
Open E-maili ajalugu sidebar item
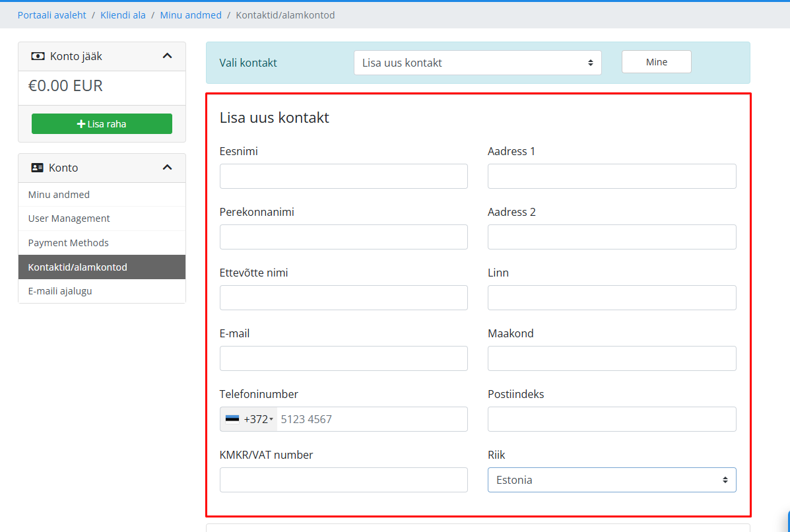60,291
